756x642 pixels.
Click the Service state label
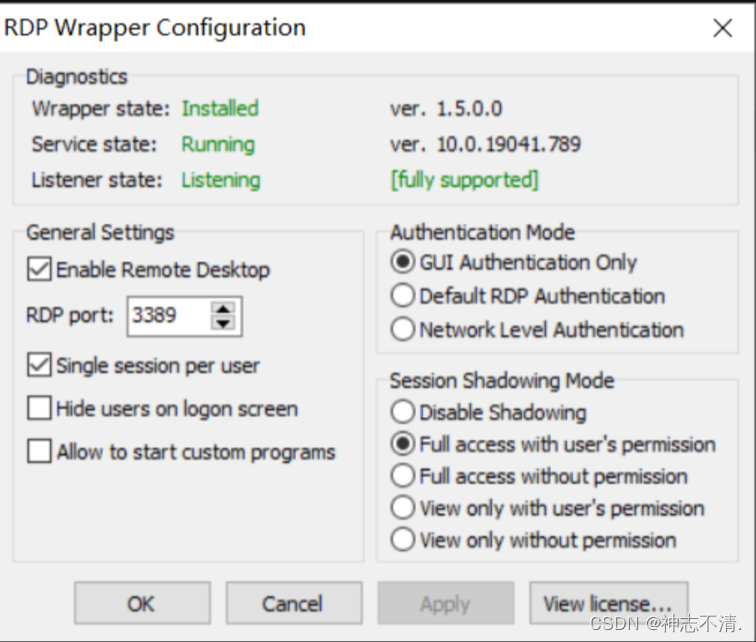pyautogui.click(x=94, y=144)
